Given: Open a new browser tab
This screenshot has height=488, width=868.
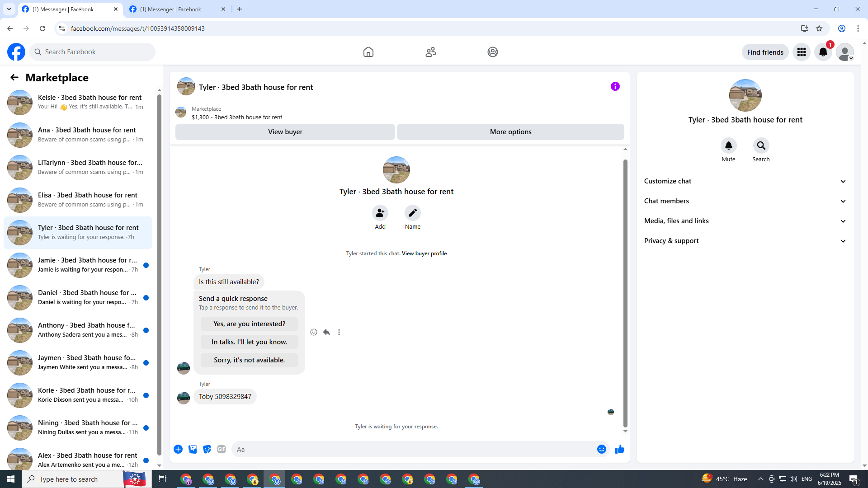Looking at the screenshot, I should click(240, 9).
